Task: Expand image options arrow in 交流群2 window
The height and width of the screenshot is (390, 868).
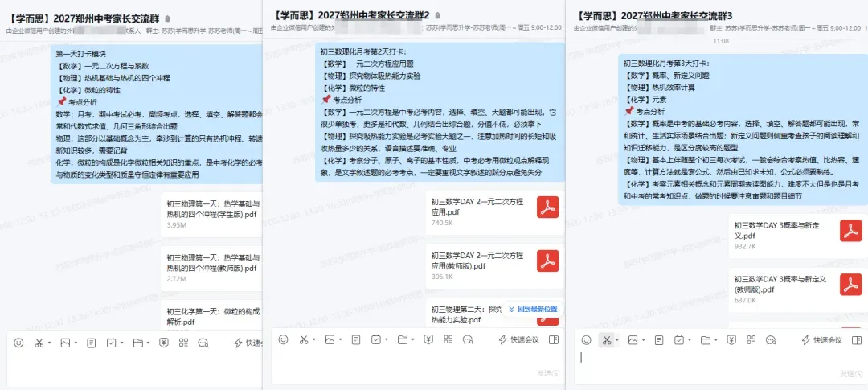Action: (341, 339)
